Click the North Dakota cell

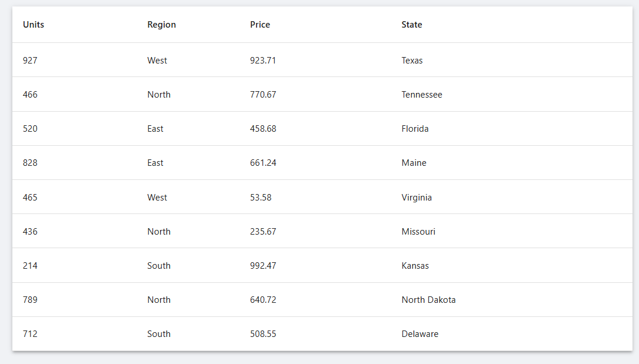pyautogui.click(x=428, y=300)
